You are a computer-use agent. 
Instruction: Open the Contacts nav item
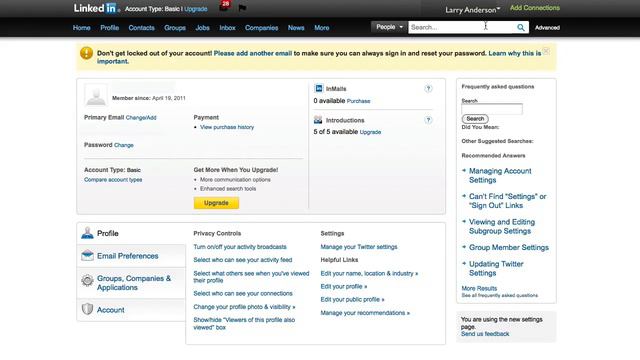(x=142, y=28)
